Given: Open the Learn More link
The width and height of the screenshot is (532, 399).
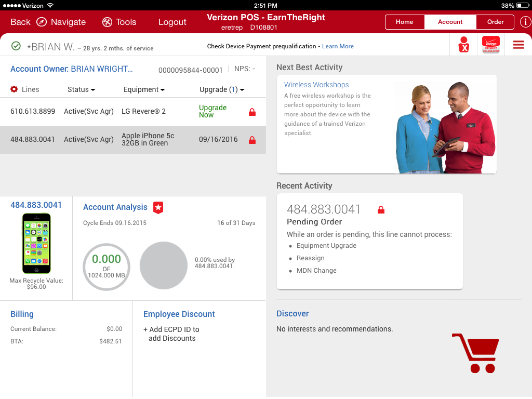Looking at the screenshot, I should point(338,46).
